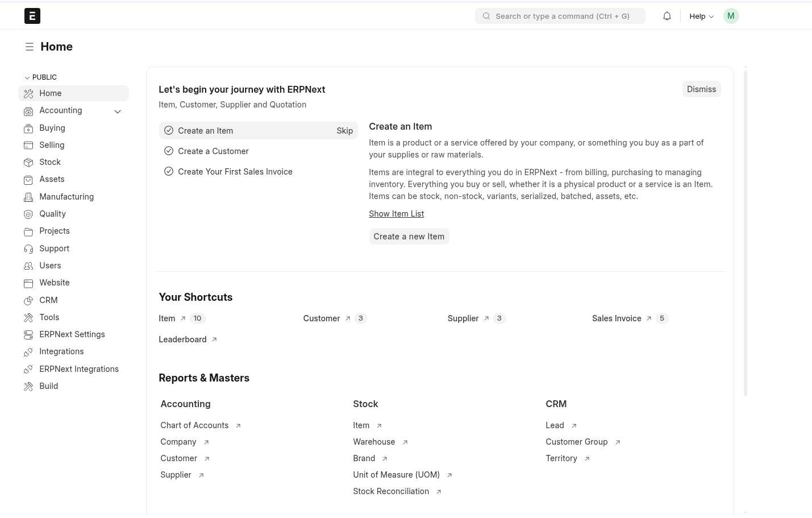812x518 pixels.
Task: Open ERPNext Integrations in the sidebar
Action: 73,369
